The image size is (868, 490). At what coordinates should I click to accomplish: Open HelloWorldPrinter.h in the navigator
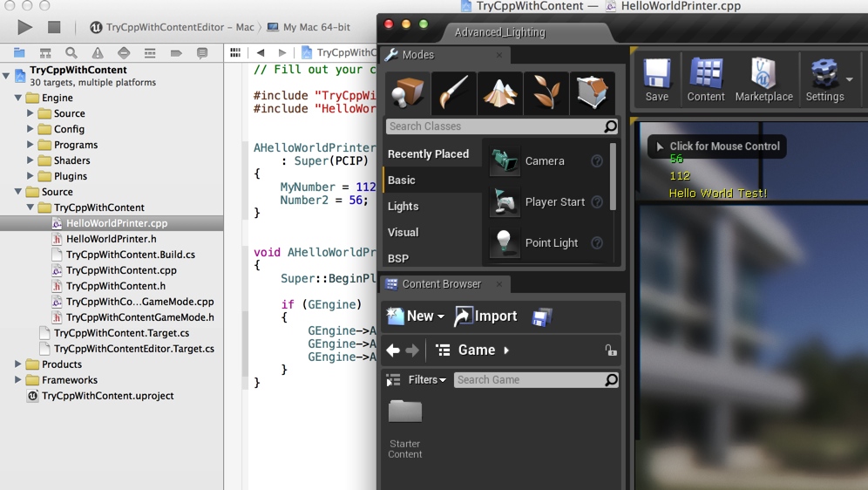[112, 239]
